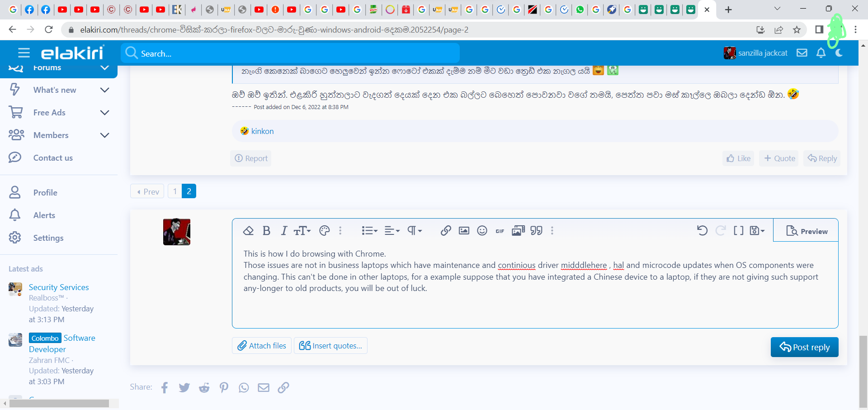Click the remove formatting eraser icon
Viewport: 868px width, 410px height.
[x=248, y=231]
